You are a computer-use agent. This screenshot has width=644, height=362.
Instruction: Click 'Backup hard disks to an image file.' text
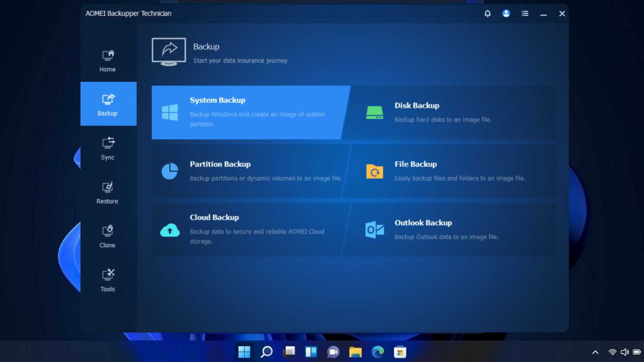pos(443,120)
